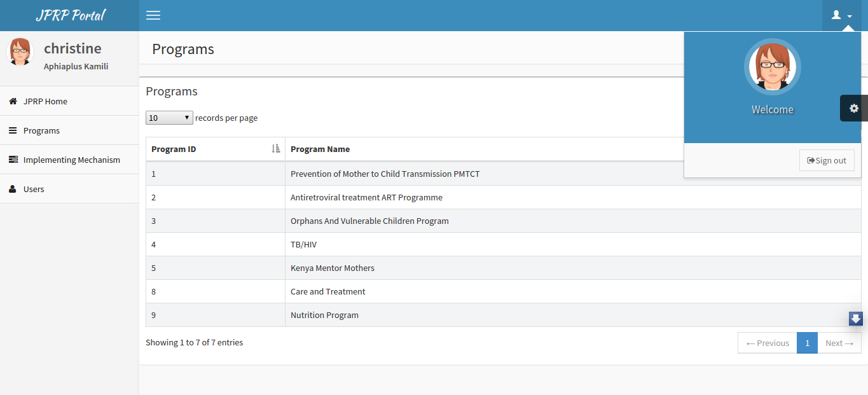The height and width of the screenshot is (395, 868).
Task: Click the JPRP Portal logo
Action: pos(70,15)
